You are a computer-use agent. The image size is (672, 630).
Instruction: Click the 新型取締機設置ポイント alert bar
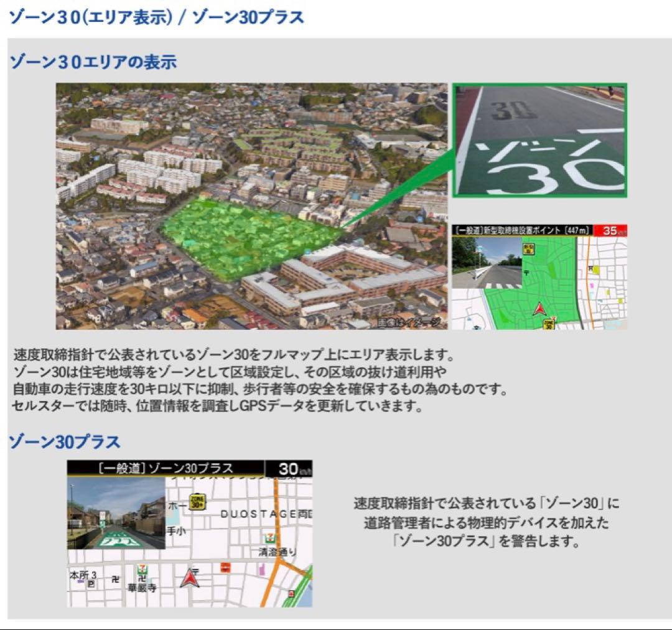click(x=521, y=231)
